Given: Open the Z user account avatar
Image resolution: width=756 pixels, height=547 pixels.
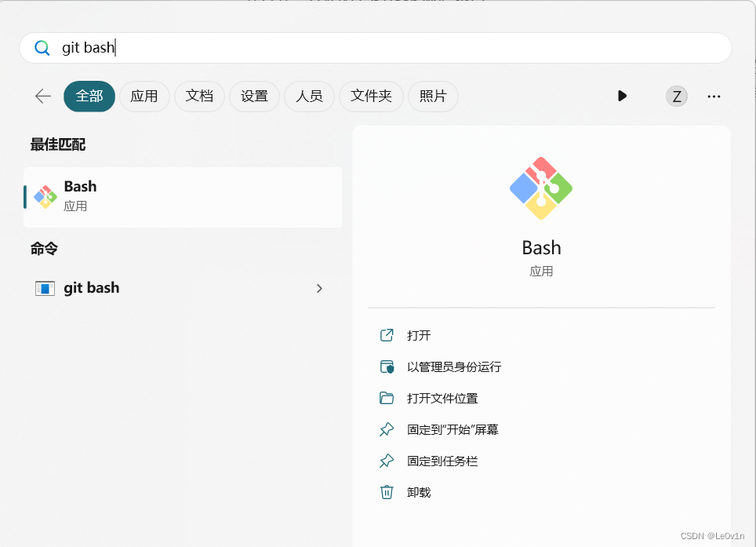Looking at the screenshot, I should tap(677, 97).
